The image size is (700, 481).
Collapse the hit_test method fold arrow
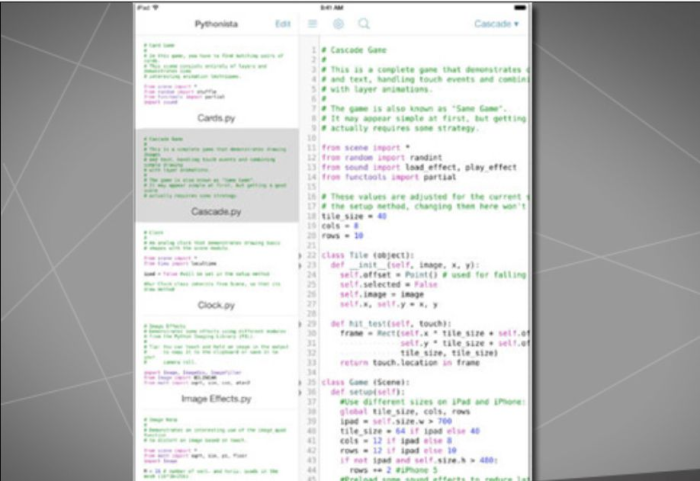click(300, 324)
